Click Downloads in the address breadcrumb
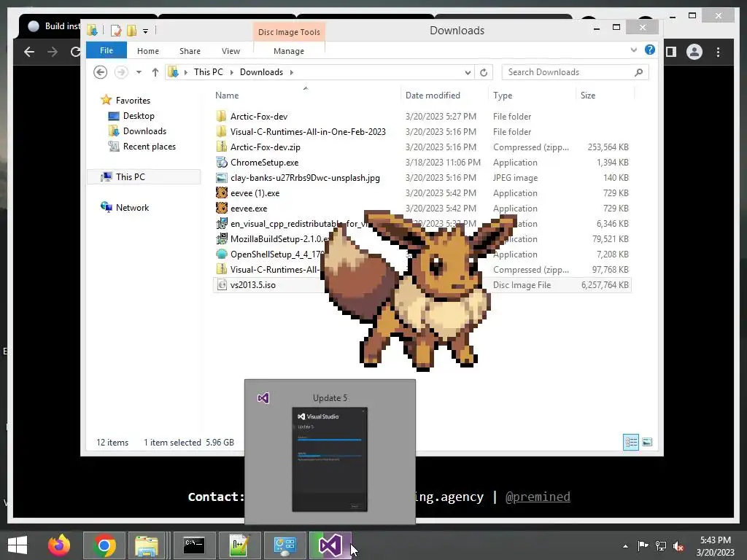This screenshot has width=747, height=560. [x=261, y=72]
